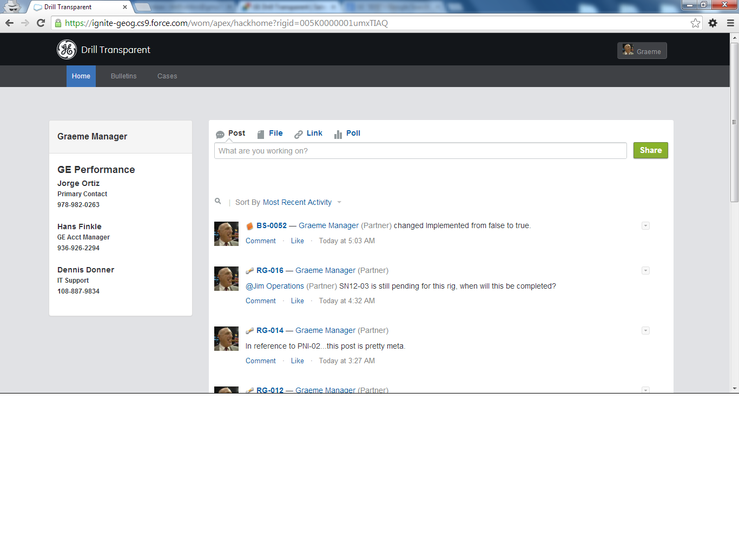This screenshot has height=560, width=739.
Task: Click the green Share button
Action: (x=650, y=150)
